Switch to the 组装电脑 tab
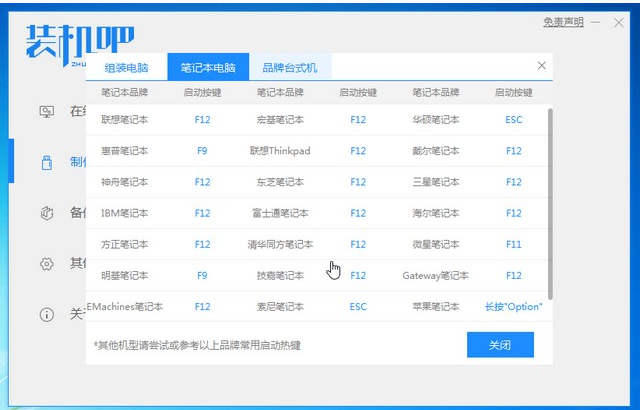The width and height of the screenshot is (640, 410). 126,68
